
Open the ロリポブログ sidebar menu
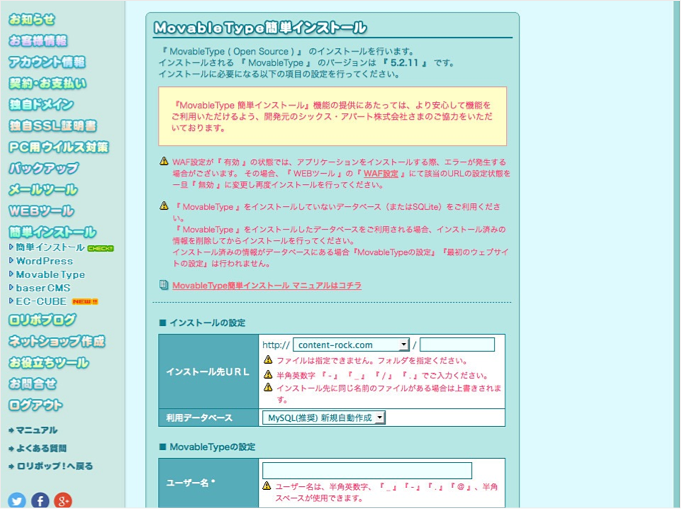42,320
